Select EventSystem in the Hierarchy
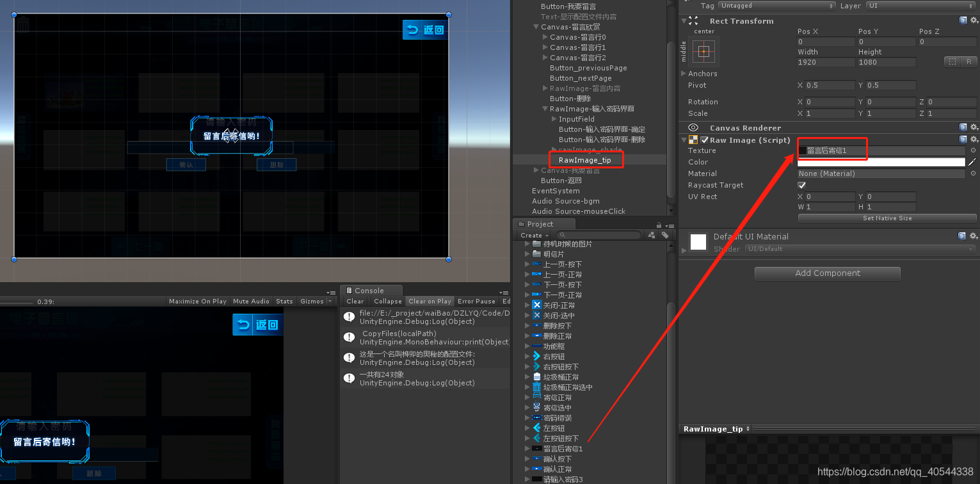Image resolution: width=980 pixels, height=484 pixels. (556, 191)
